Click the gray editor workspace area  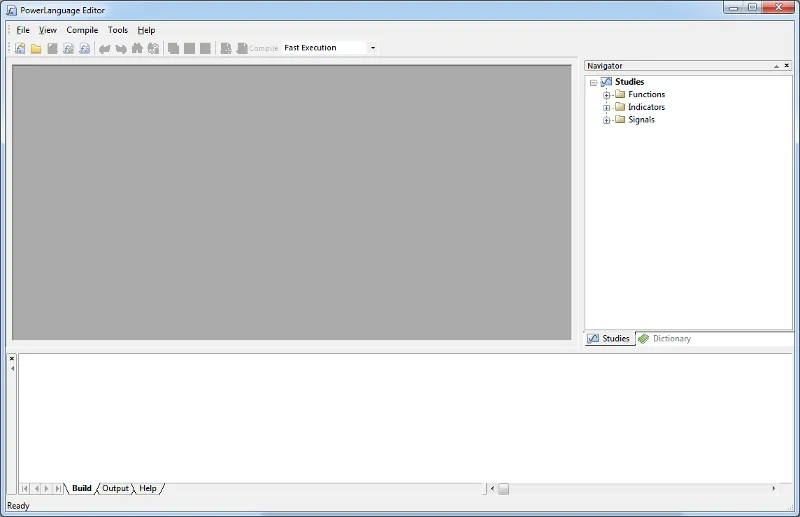tap(292, 202)
